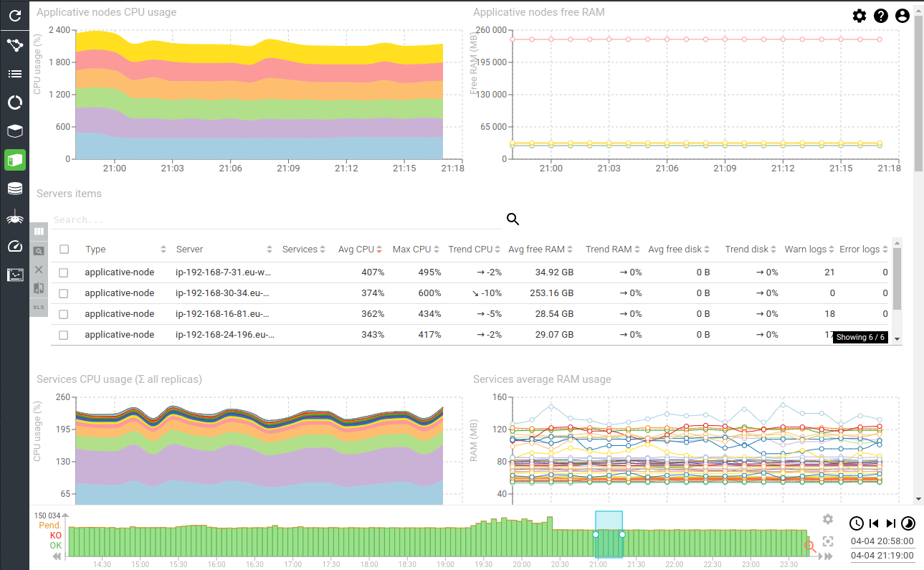
Task: Click the Applicative nodes free RAM chart title
Action: (x=539, y=12)
